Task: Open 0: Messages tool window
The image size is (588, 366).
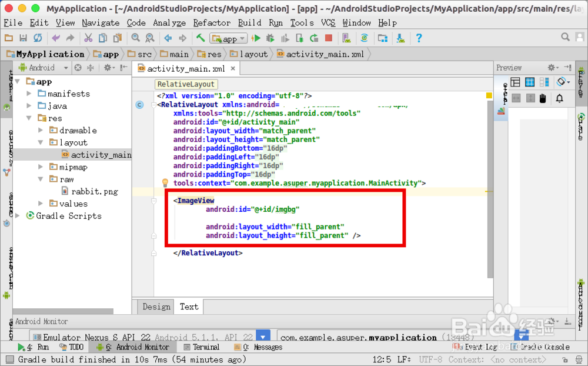Action: coord(258,347)
